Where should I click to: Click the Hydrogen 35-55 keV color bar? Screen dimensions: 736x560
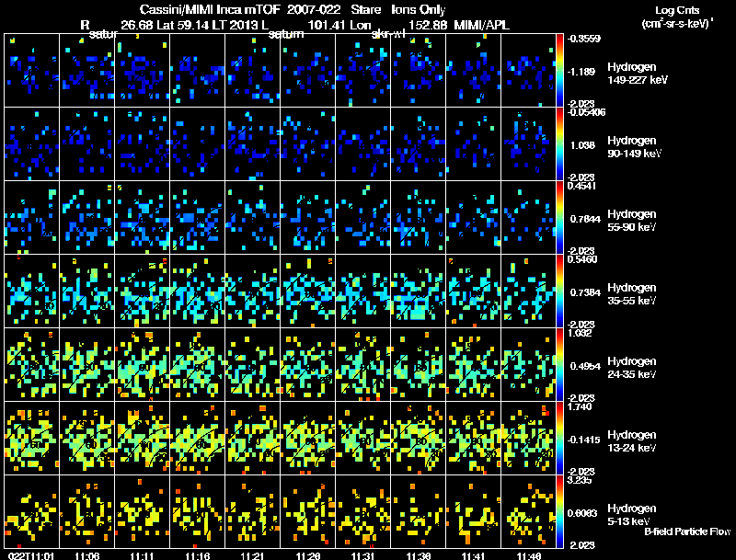(559, 291)
